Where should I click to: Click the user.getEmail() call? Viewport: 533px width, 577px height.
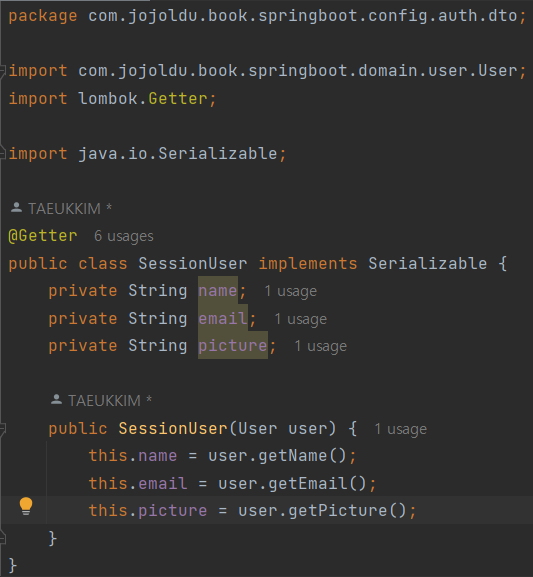[x=292, y=484]
